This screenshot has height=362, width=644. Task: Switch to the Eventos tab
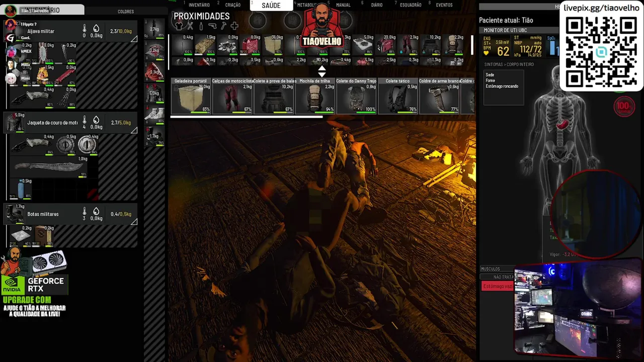[x=444, y=5]
